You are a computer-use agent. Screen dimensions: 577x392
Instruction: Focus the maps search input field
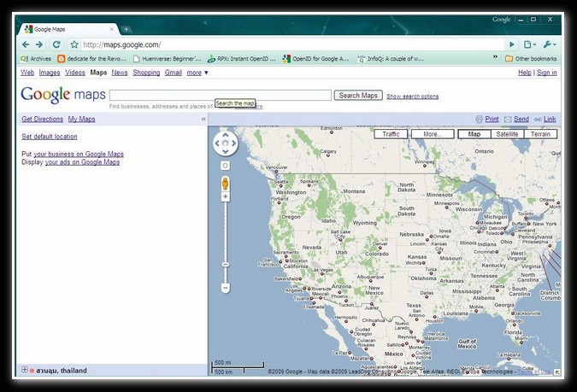(x=221, y=96)
